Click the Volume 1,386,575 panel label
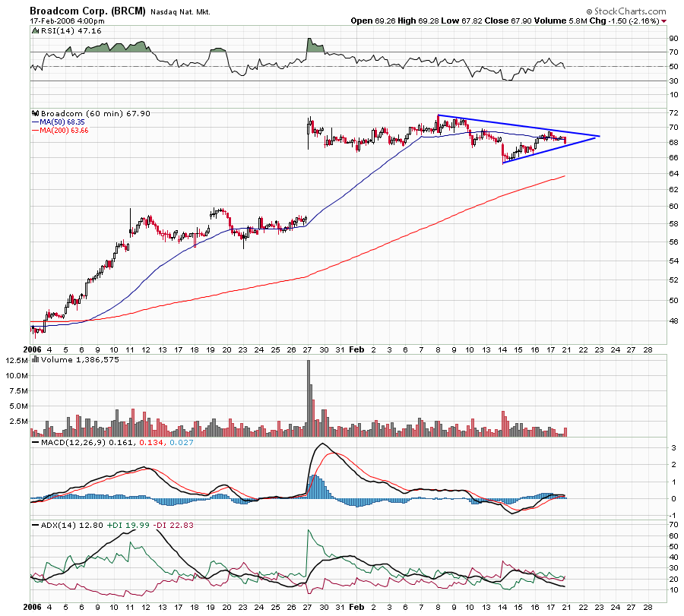This screenshot has width=684, height=616. tap(80, 360)
